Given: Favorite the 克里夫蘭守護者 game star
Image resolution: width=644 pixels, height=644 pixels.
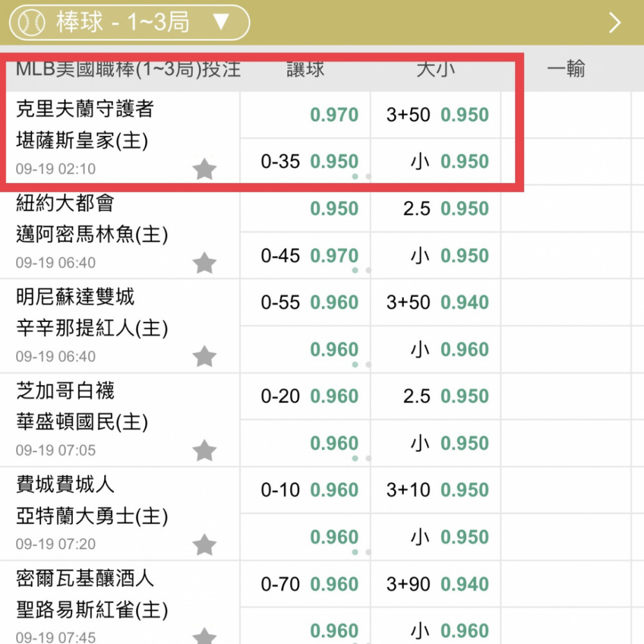Looking at the screenshot, I should (x=204, y=168).
